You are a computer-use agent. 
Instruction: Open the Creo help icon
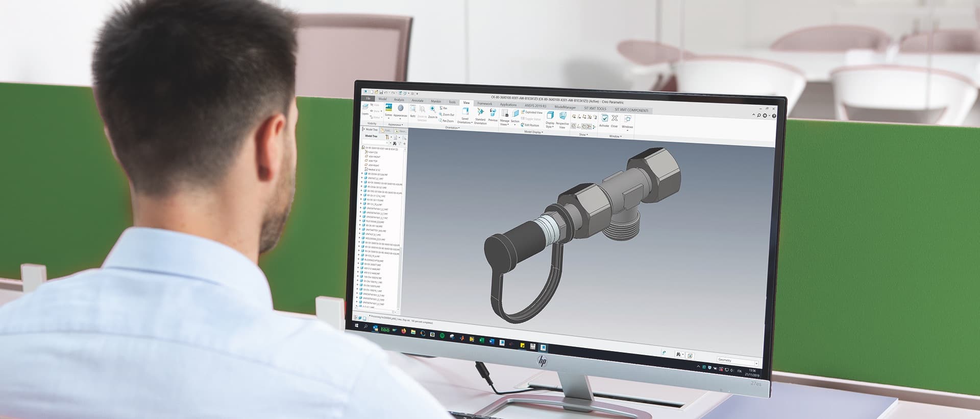774,116
